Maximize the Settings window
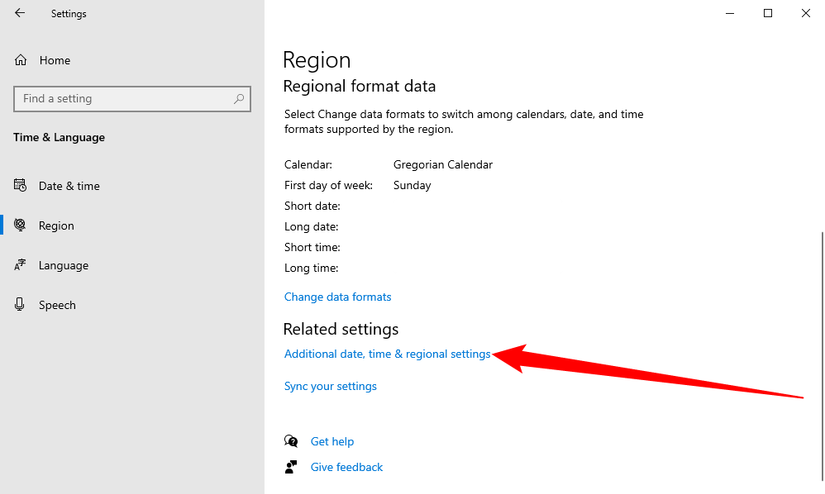825x494 pixels. coord(767,13)
